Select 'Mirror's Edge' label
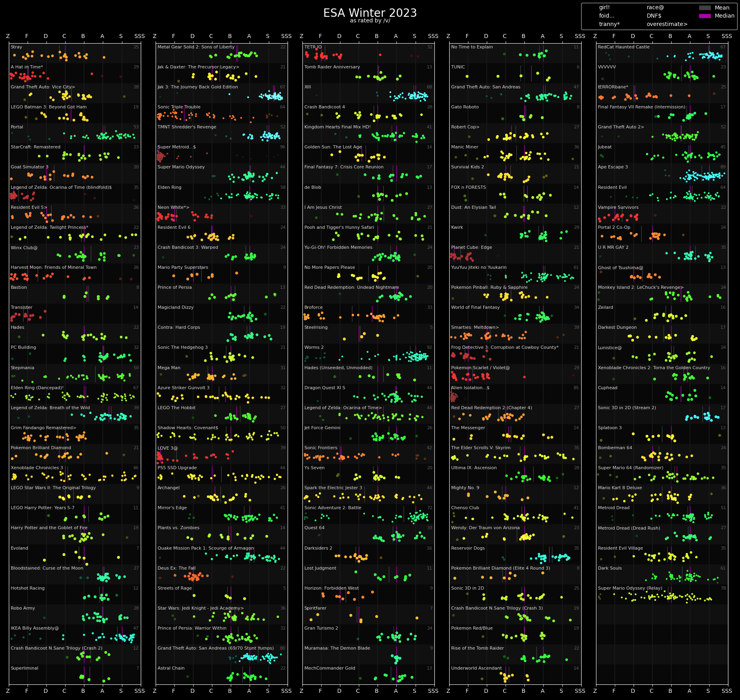740x700 pixels. (172, 508)
